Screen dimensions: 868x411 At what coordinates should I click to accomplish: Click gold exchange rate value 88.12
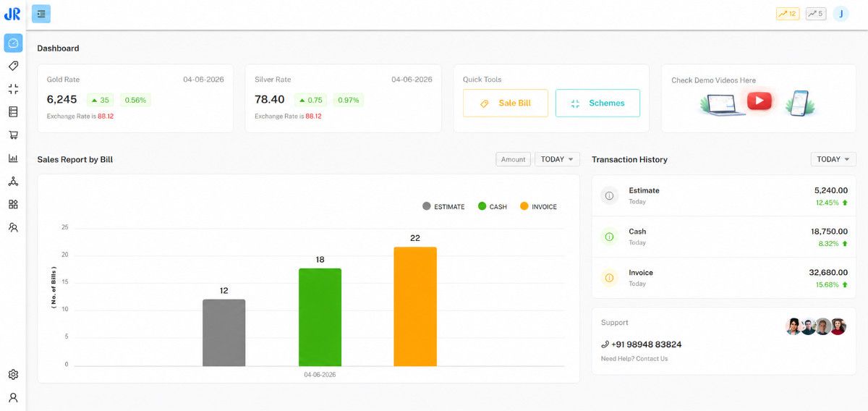[106, 116]
